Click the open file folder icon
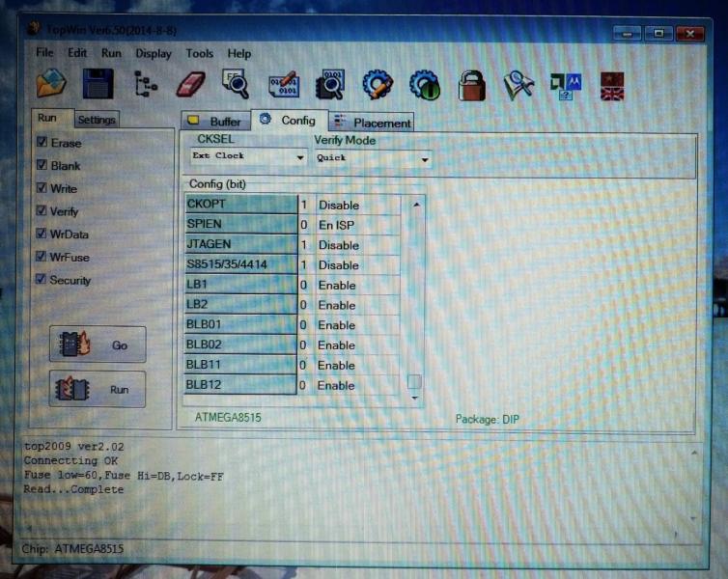 pos(50,85)
